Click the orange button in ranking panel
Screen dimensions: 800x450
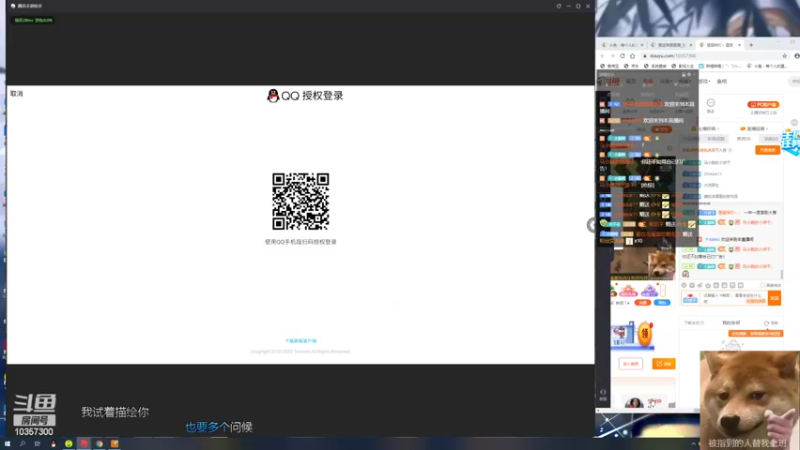click(767, 150)
